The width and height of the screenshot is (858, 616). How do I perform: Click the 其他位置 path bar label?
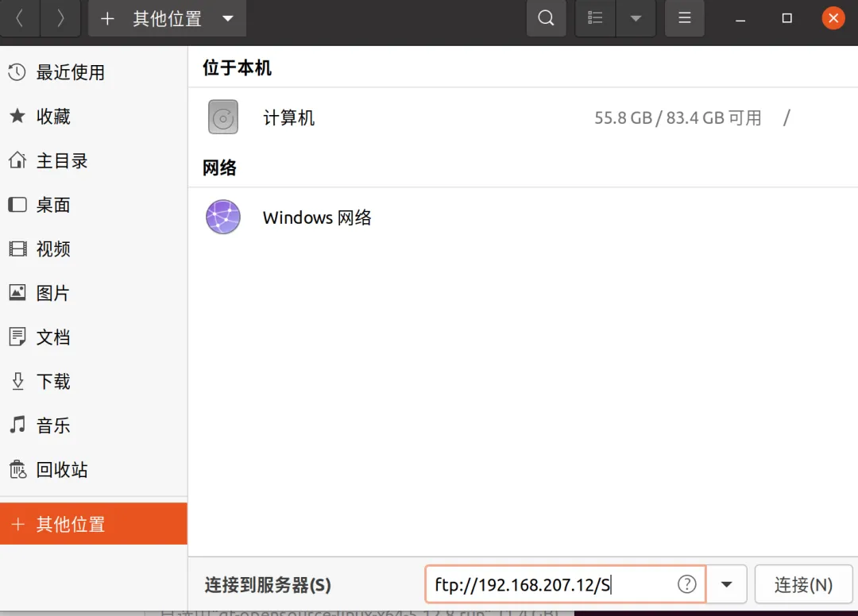point(168,18)
